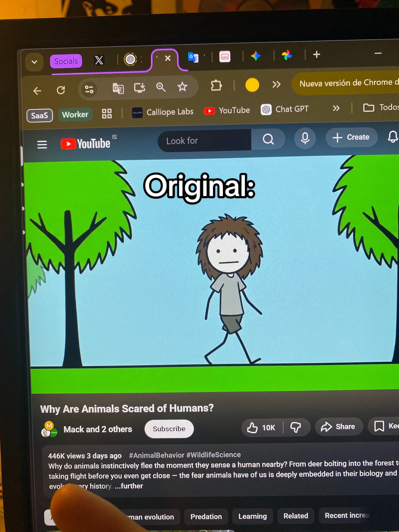The image size is (399, 532).
Task: Click the Why Are Animals Scared of Humans? title
Action: 127,409
